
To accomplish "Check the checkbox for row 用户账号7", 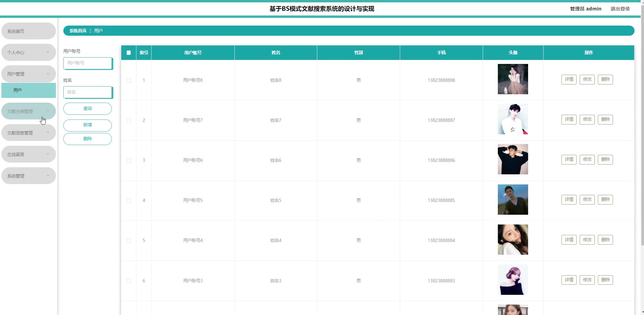I will [x=129, y=120].
